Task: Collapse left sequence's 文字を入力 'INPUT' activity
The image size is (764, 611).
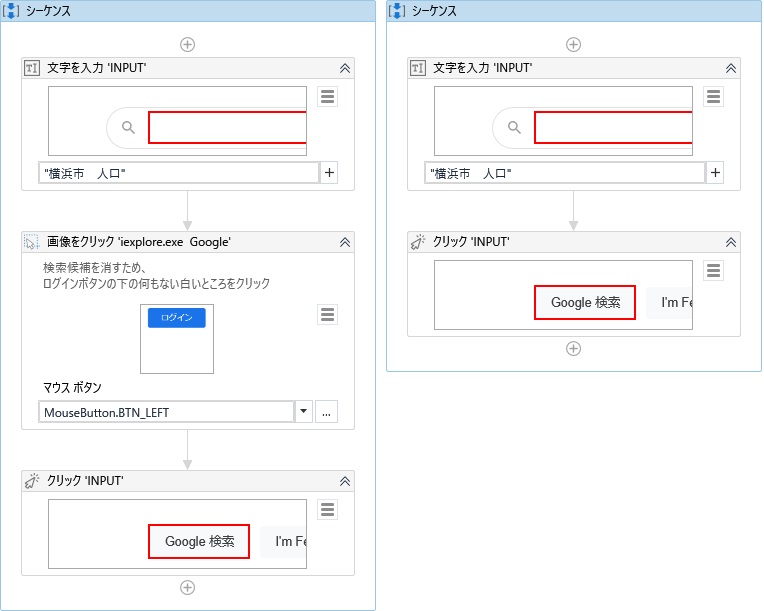Action: (x=344, y=68)
